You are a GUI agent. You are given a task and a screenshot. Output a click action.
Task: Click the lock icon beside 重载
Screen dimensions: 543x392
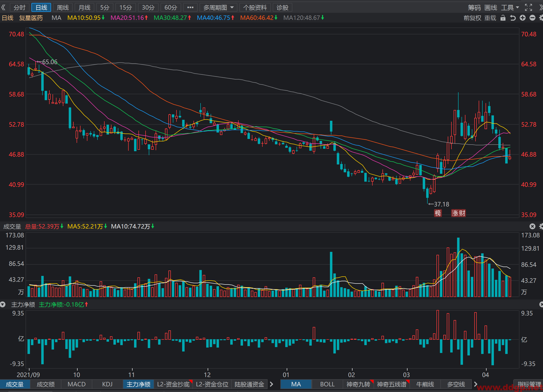(503, 18)
